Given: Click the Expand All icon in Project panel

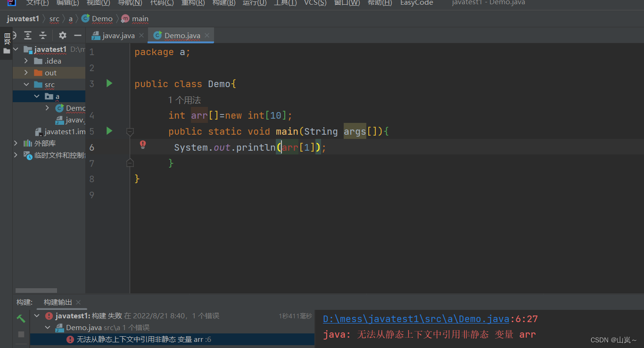Looking at the screenshot, I should (x=28, y=35).
